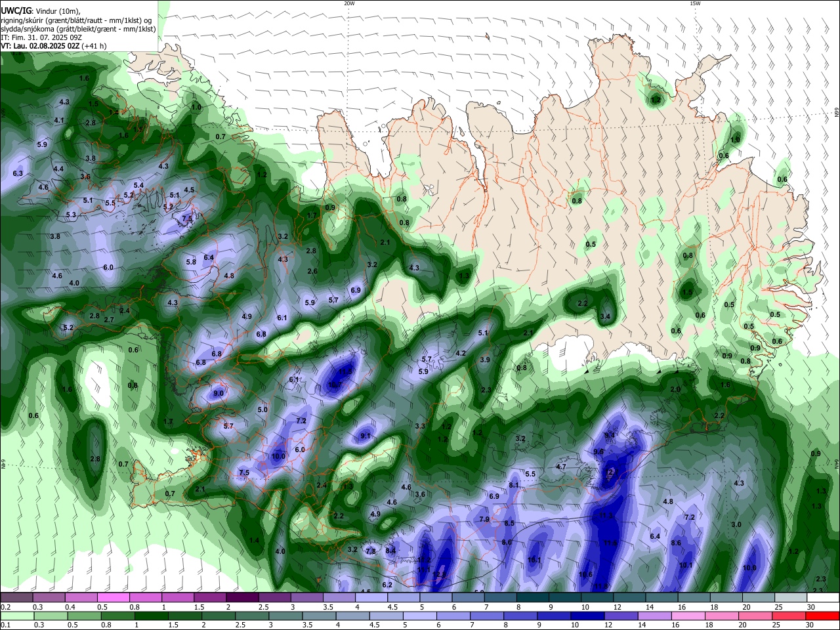This screenshot has width=840, height=630.
Task: Click the '3.9' precipitation value
Action: click(485, 360)
